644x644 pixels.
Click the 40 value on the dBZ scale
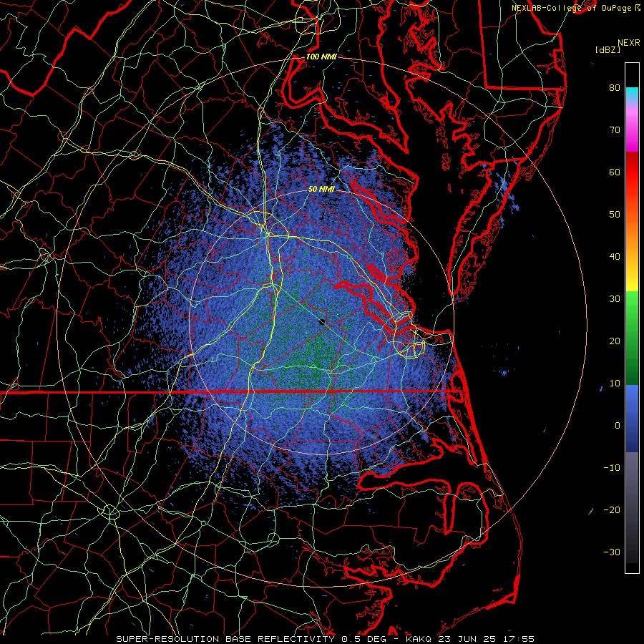coord(615,257)
